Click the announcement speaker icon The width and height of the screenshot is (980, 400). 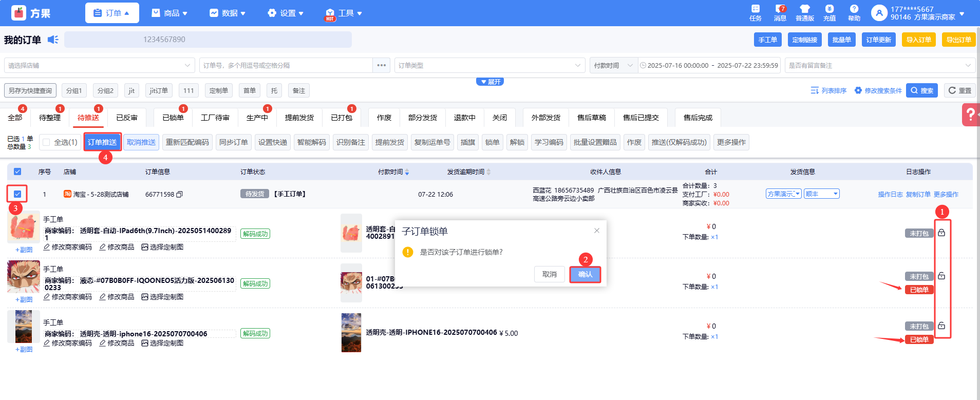[53, 40]
